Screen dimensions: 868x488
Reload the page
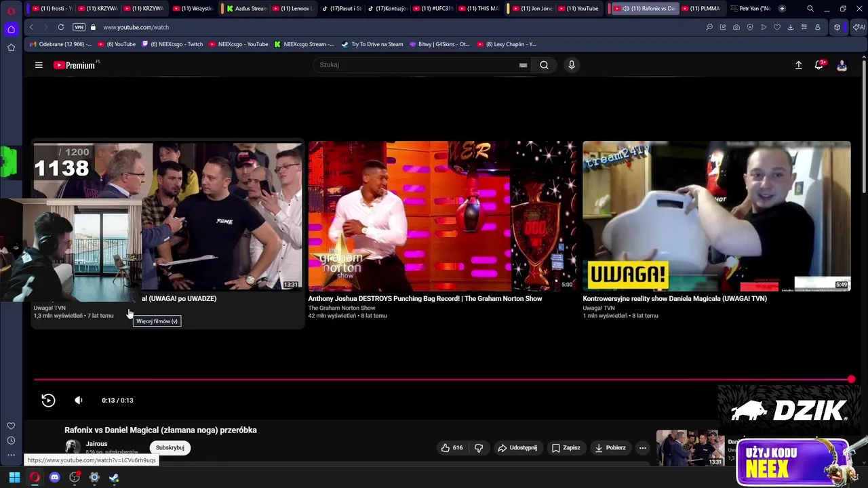61,27
